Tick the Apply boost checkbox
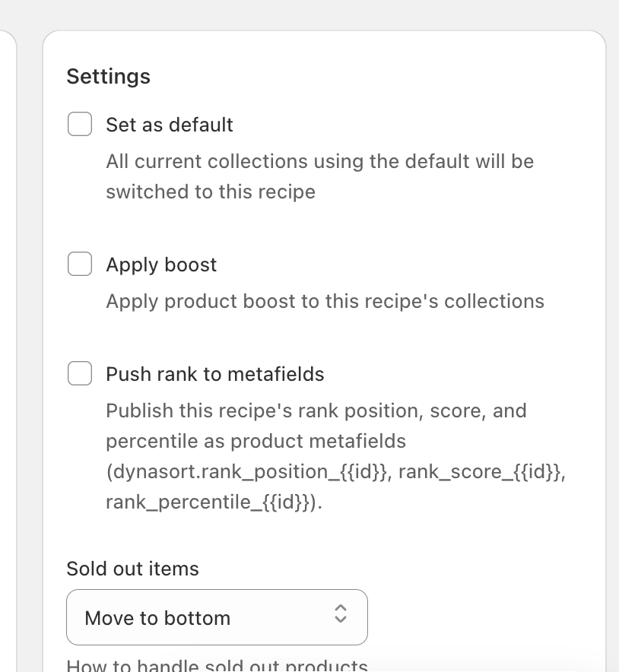This screenshot has width=619, height=672. pos(80,264)
